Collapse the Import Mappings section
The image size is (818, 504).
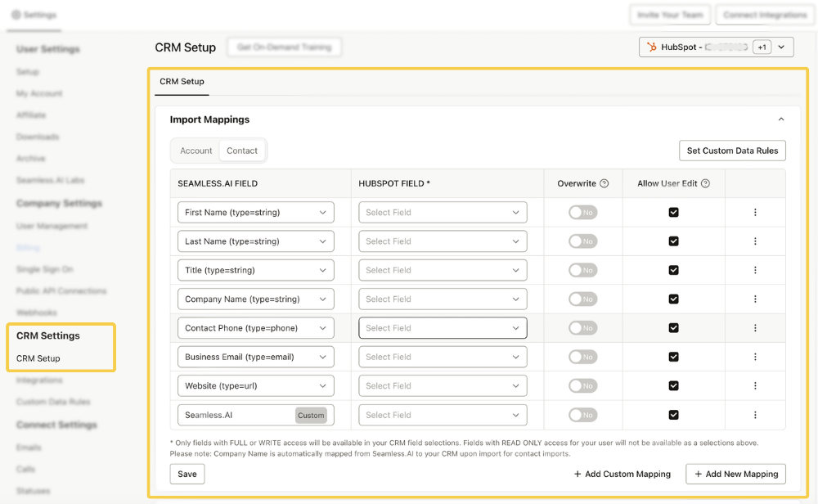pyautogui.click(x=780, y=119)
